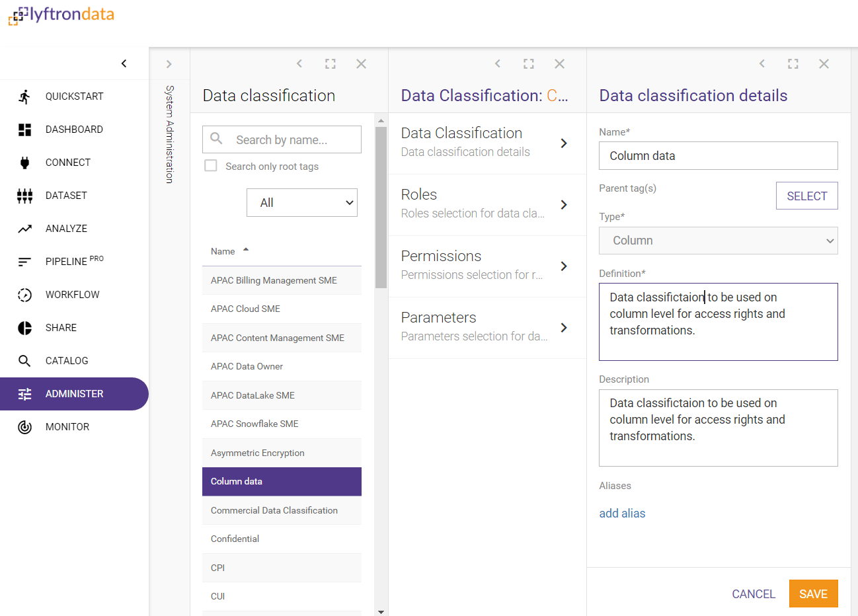Select APAC Data Owner row
858x616 pixels.
pyautogui.click(x=282, y=366)
